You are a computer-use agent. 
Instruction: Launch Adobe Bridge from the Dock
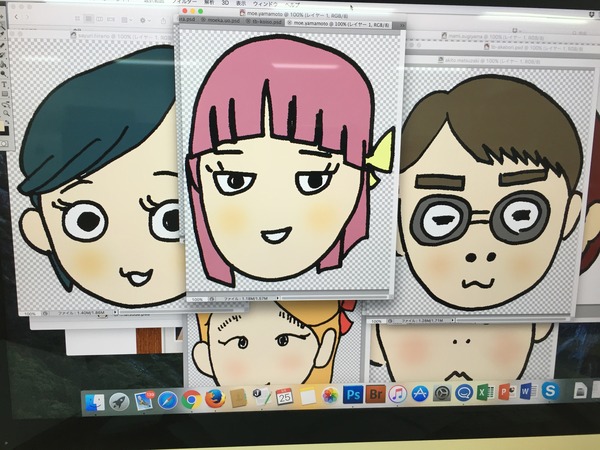click(x=375, y=394)
